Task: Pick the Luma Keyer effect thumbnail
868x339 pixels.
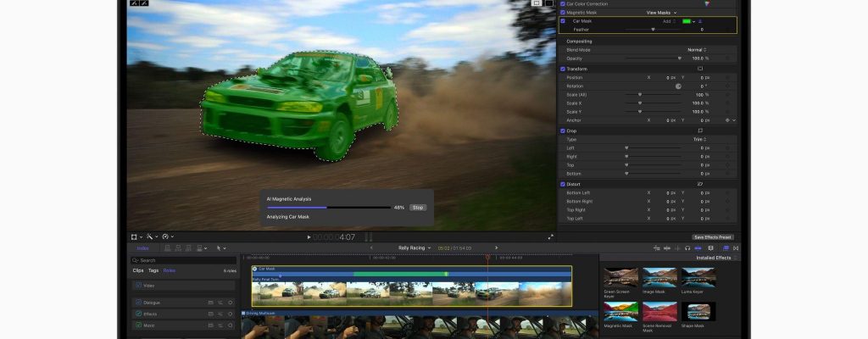Action: click(x=698, y=278)
